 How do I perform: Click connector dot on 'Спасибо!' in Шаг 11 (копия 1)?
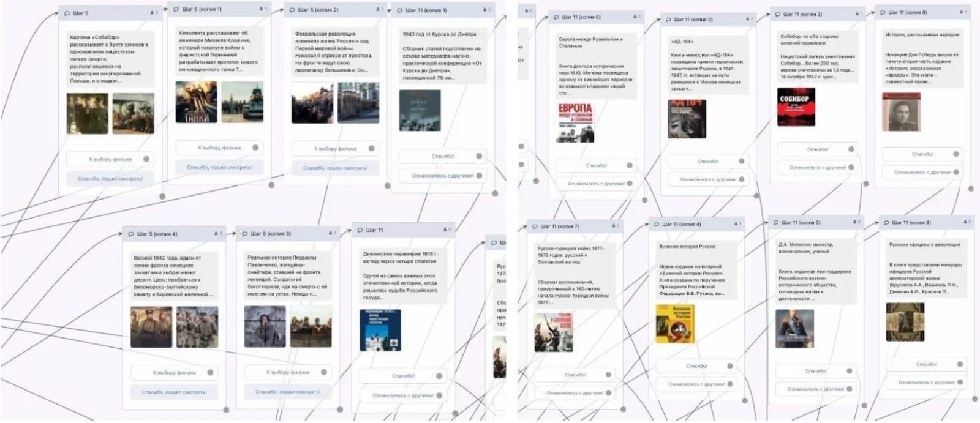(x=479, y=156)
